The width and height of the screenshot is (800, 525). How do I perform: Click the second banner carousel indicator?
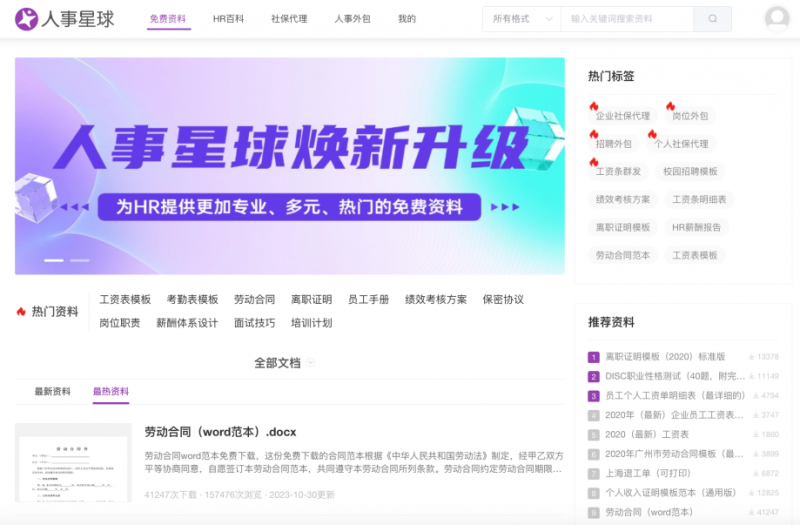(79, 260)
